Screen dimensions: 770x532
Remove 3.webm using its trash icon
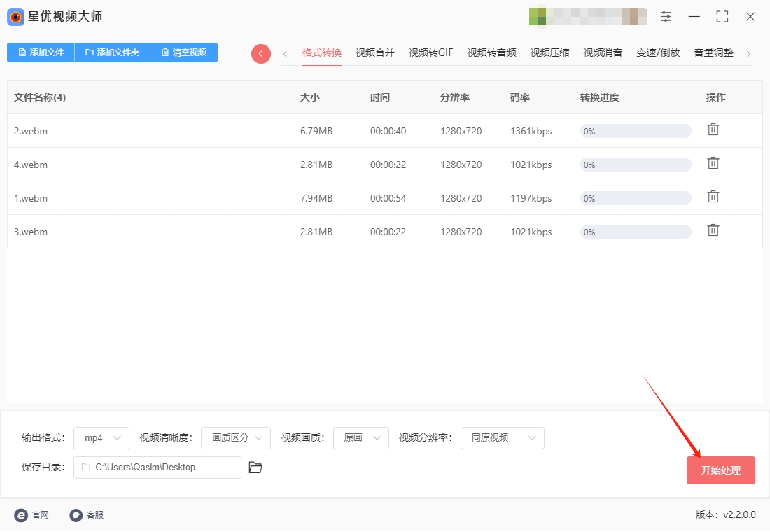(713, 230)
